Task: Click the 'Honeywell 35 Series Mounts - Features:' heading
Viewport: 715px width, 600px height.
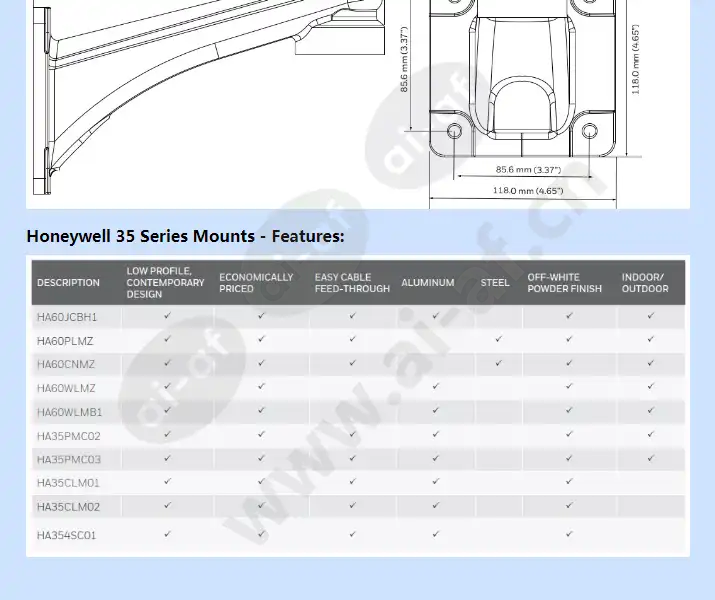Action: click(186, 236)
